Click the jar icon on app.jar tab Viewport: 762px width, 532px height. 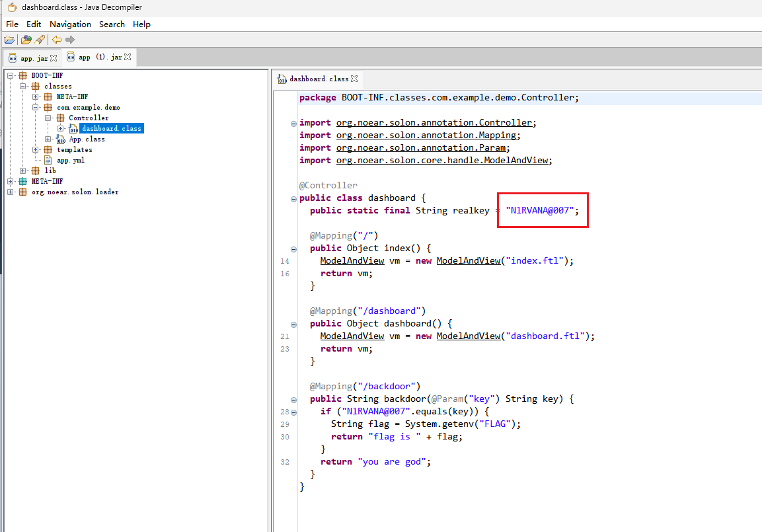13,58
